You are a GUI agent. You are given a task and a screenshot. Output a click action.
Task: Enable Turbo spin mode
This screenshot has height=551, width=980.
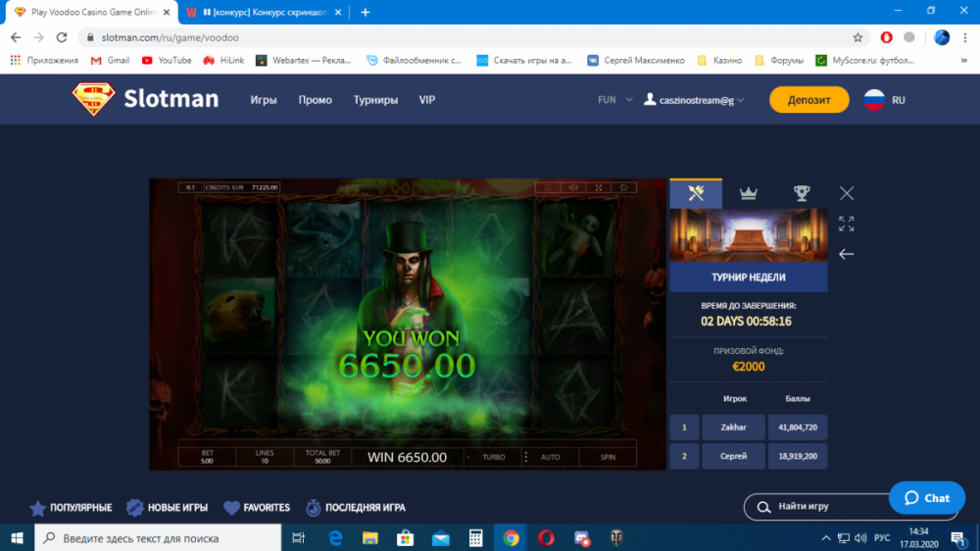click(x=493, y=457)
